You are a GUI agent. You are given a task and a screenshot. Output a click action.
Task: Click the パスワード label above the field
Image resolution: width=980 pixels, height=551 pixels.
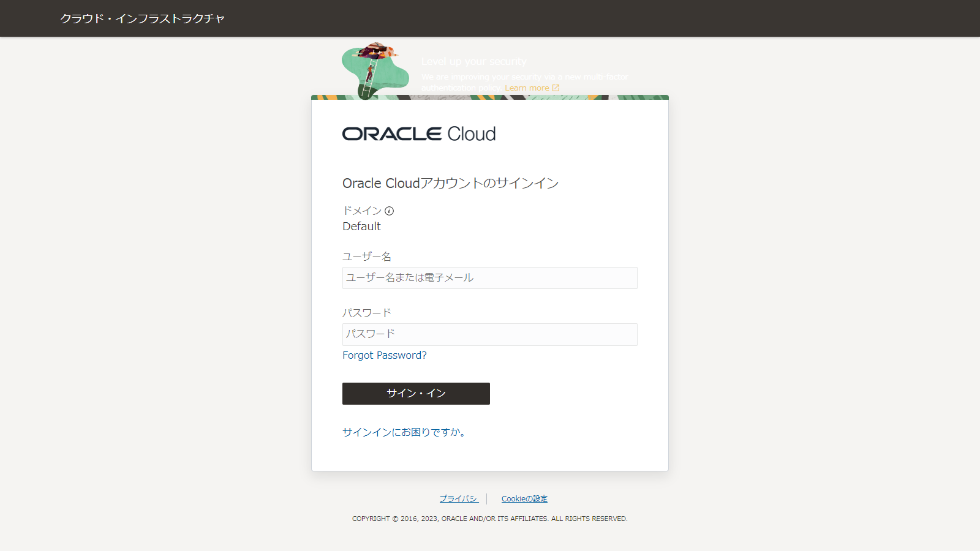(x=367, y=313)
